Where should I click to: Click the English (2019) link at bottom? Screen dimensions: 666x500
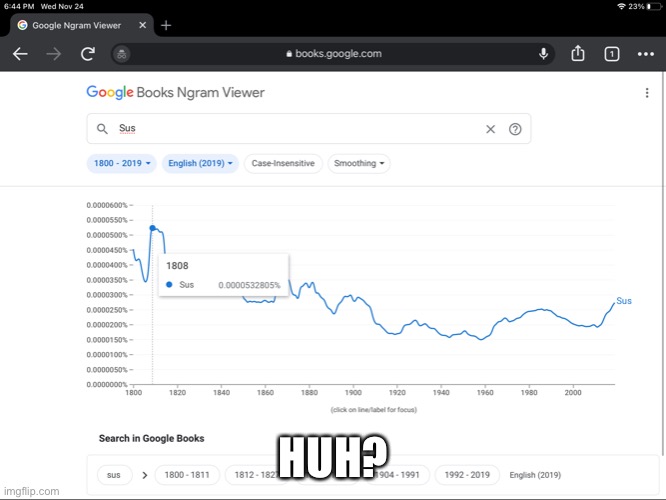click(x=535, y=475)
